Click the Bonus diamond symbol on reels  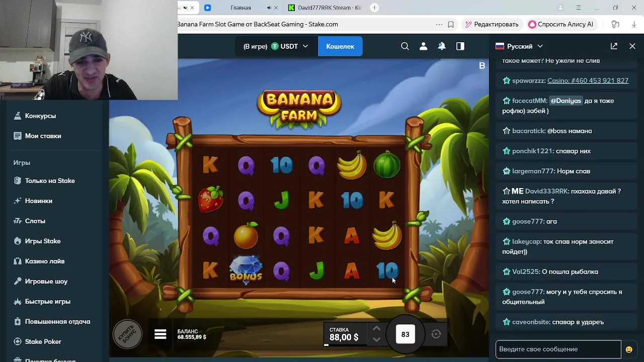246,269
